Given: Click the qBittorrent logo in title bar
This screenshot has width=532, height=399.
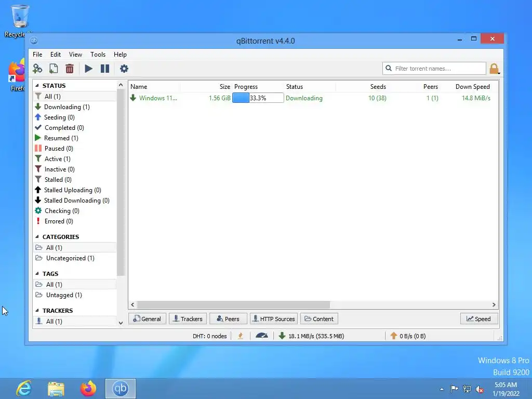Looking at the screenshot, I should pos(34,41).
